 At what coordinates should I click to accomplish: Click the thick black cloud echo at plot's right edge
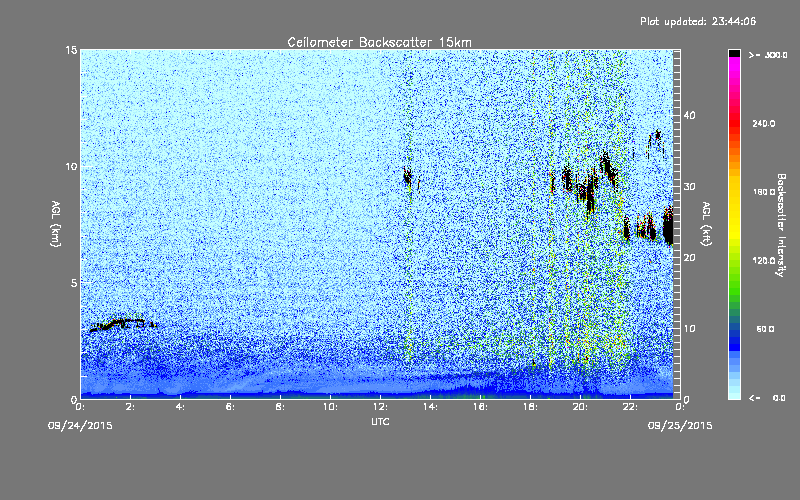coord(668,226)
